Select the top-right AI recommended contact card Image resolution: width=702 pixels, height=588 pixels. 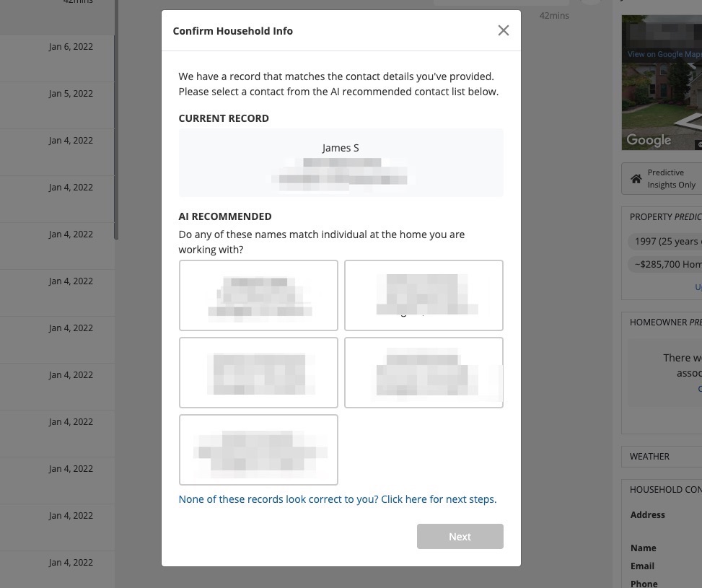click(x=424, y=295)
